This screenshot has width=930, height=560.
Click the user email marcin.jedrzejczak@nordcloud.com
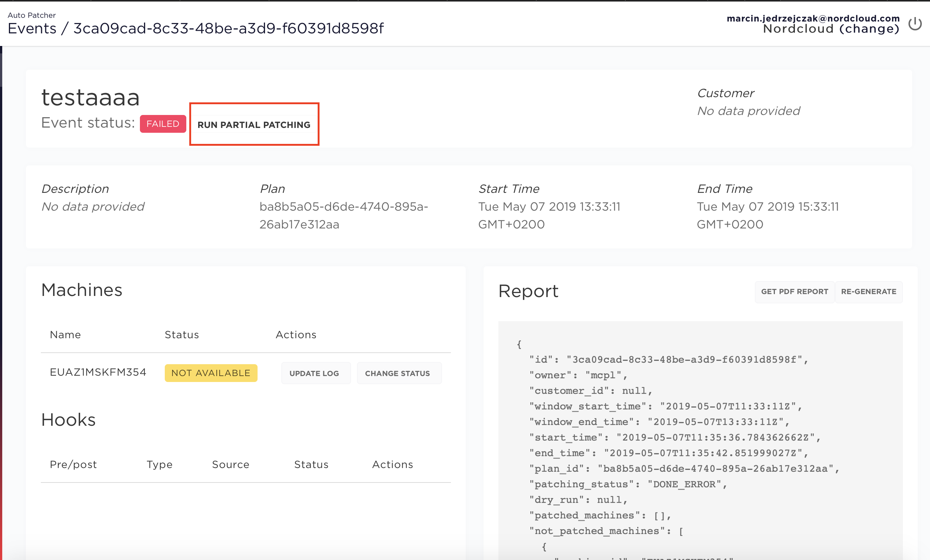tap(813, 18)
